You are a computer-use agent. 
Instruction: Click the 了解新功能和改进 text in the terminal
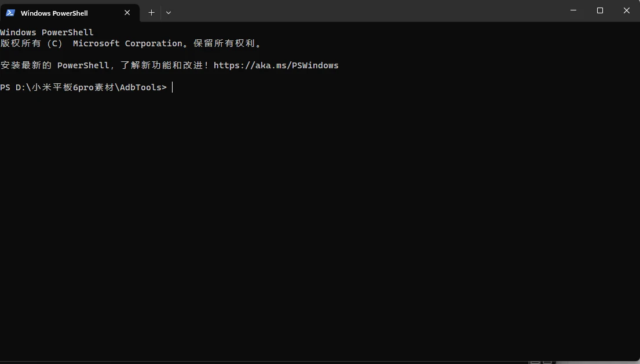point(162,65)
